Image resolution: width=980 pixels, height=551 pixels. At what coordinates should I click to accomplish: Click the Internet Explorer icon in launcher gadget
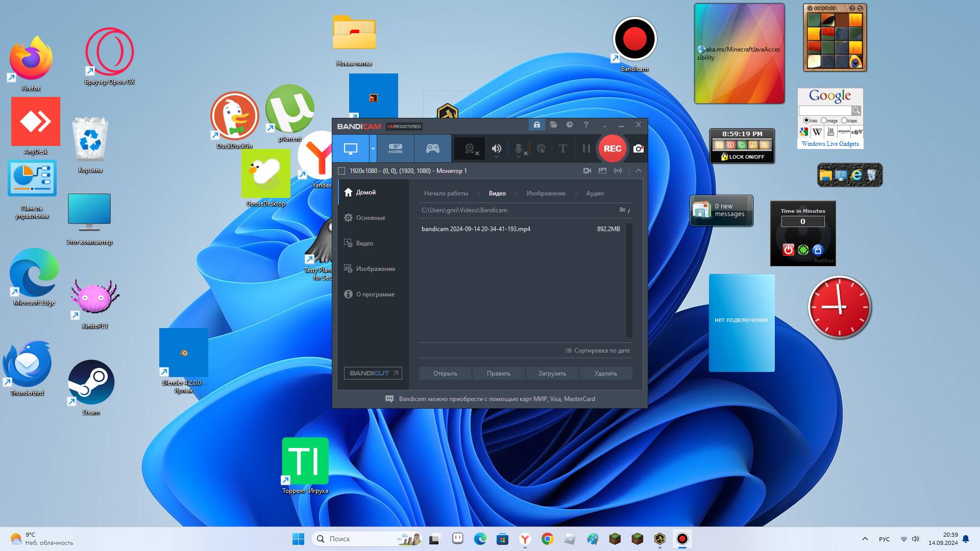(x=856, y=175)
